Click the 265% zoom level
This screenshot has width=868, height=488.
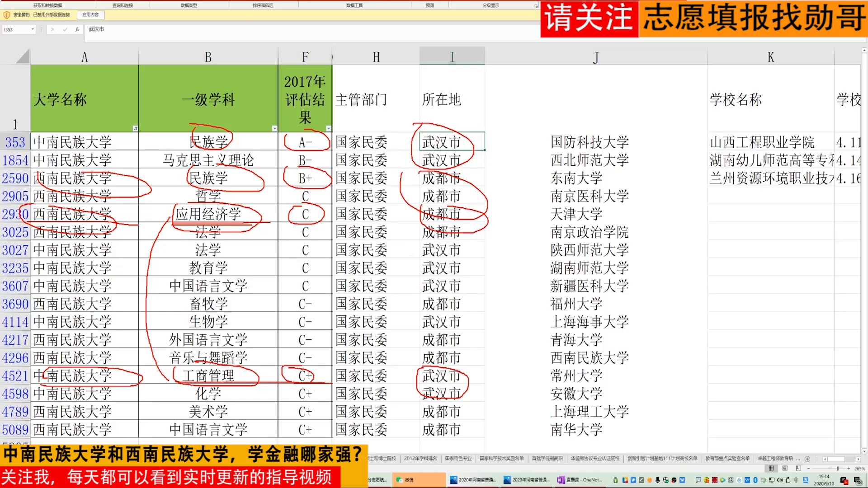click(859, 469)
